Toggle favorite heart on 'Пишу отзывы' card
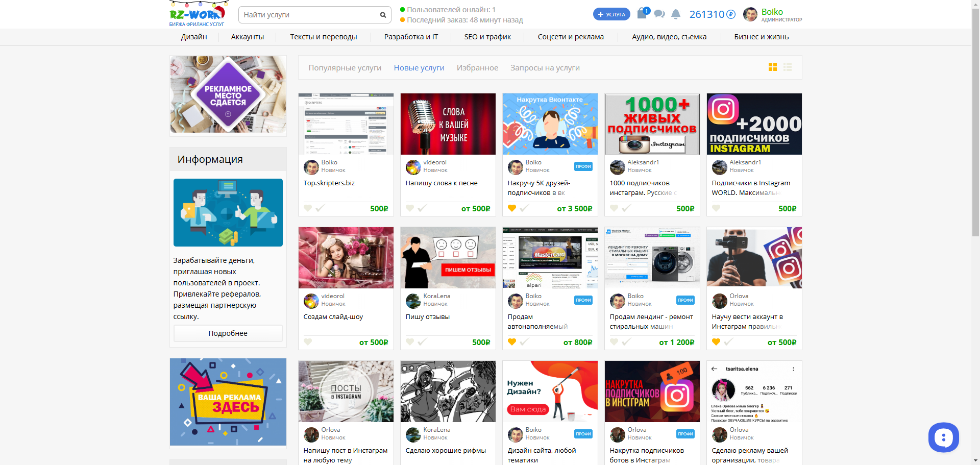This screenshot has width=980, height=465. [x=410, y=342]
